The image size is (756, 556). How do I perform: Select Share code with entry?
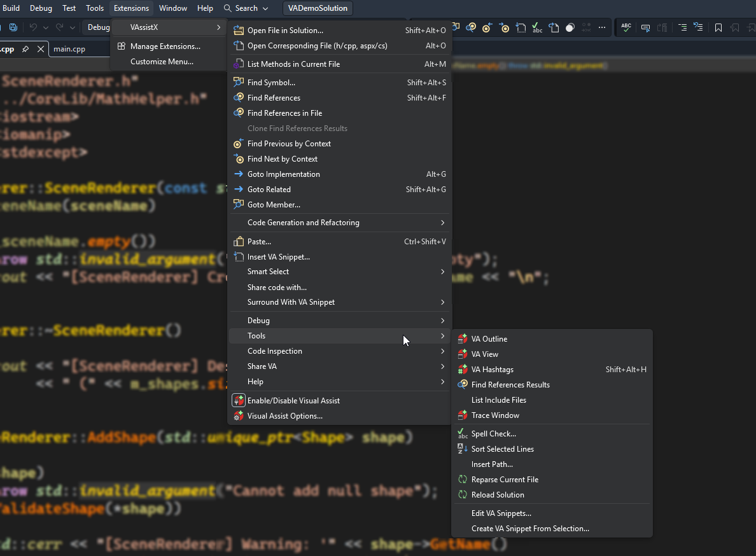tap(339, 287)
